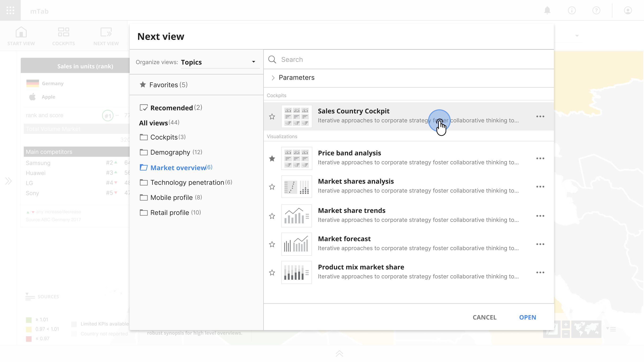This screenshot has width=644, height=362.
Task: Unfavorite Price band analysis star
Action: coord(272,159)
